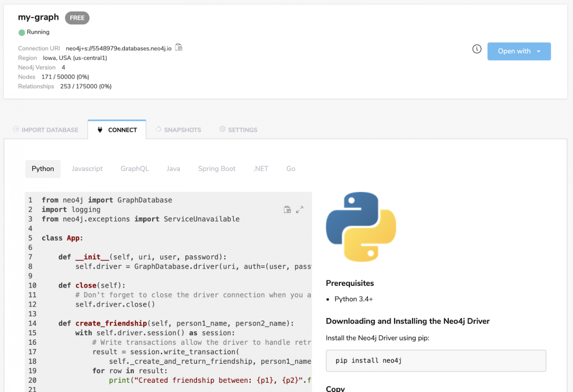Copy the Connection URI using the clipboard icon
Viewport: 573px width, 392px height.
178,47
